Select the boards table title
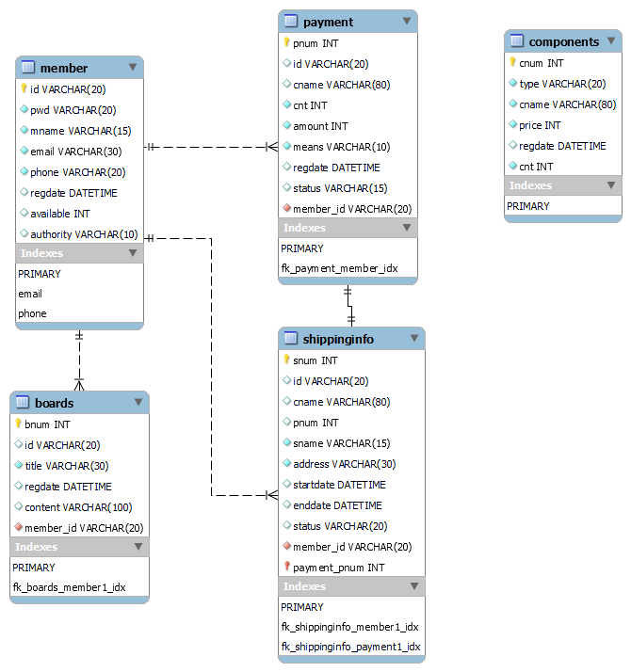Image resolution: width=631 pixels, height=672 pixels. coord(54,403)
